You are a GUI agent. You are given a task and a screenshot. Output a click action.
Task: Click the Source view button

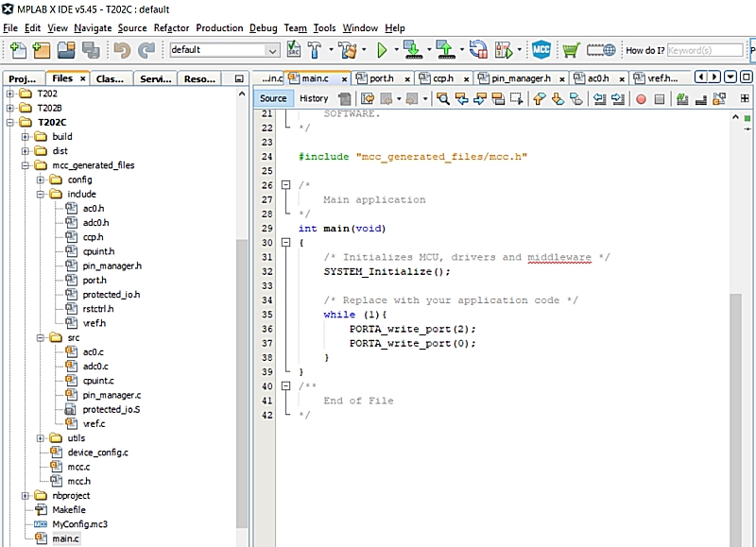(x=273, y=98)
